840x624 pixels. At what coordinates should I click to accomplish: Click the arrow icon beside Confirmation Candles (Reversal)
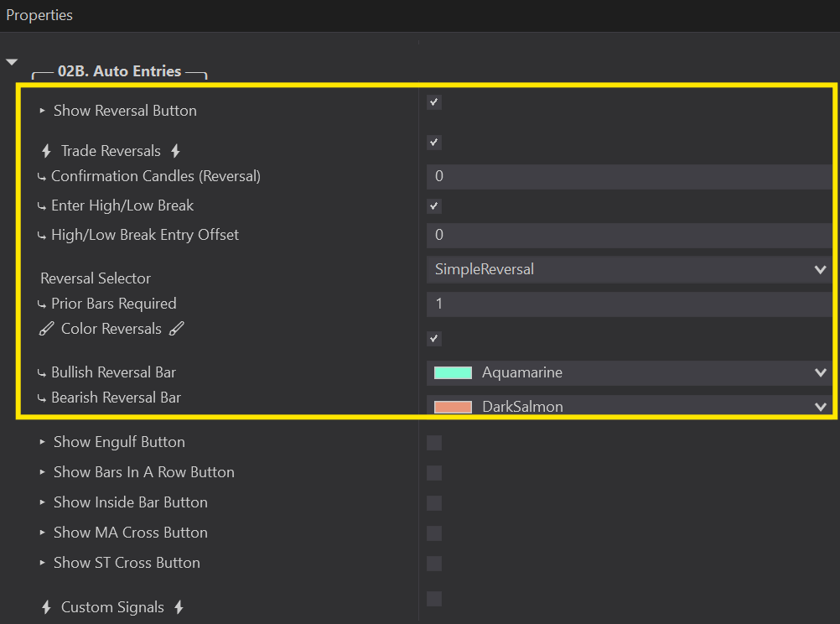[x=42, y=177]
